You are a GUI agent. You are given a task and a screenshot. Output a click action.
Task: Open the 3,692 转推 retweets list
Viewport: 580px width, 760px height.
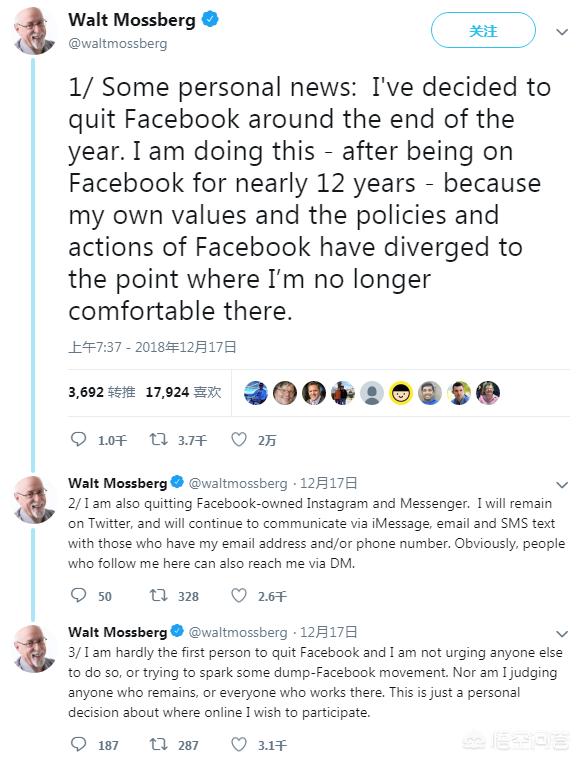102,392
